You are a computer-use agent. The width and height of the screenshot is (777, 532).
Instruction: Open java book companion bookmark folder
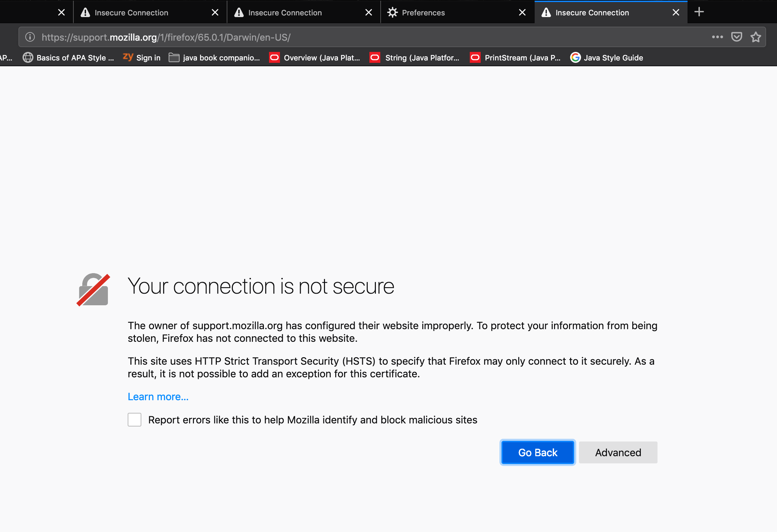(x=214, y=58)
